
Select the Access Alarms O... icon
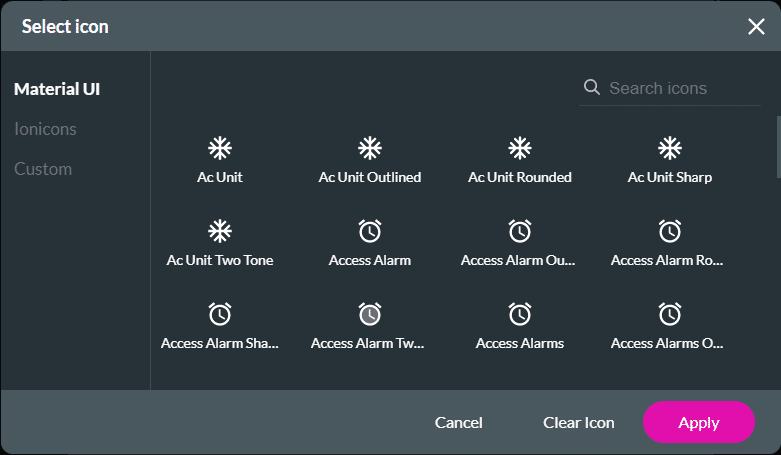669,314
